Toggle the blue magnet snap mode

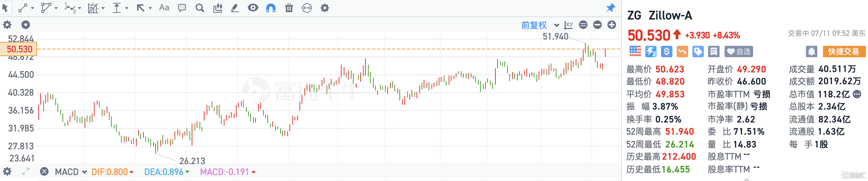(271, 8)
